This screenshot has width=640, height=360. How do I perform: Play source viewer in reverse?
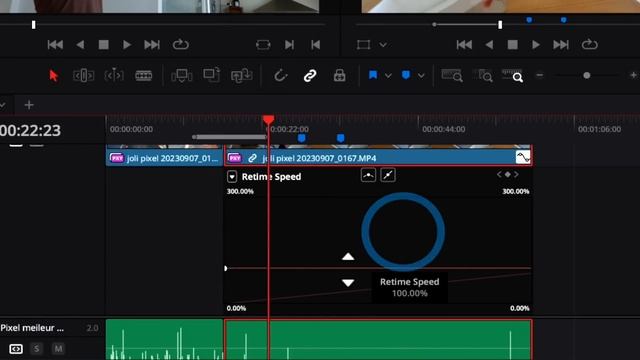tap(80, 44)
